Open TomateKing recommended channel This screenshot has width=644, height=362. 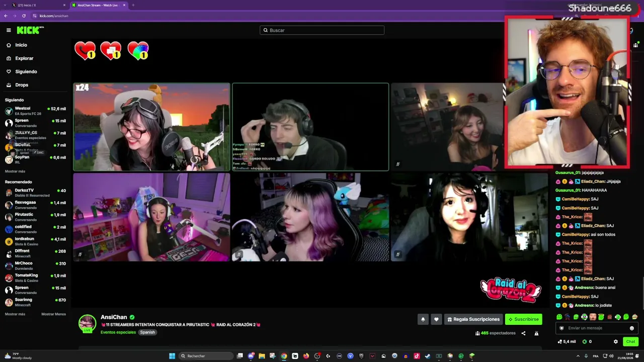(35, 278)
